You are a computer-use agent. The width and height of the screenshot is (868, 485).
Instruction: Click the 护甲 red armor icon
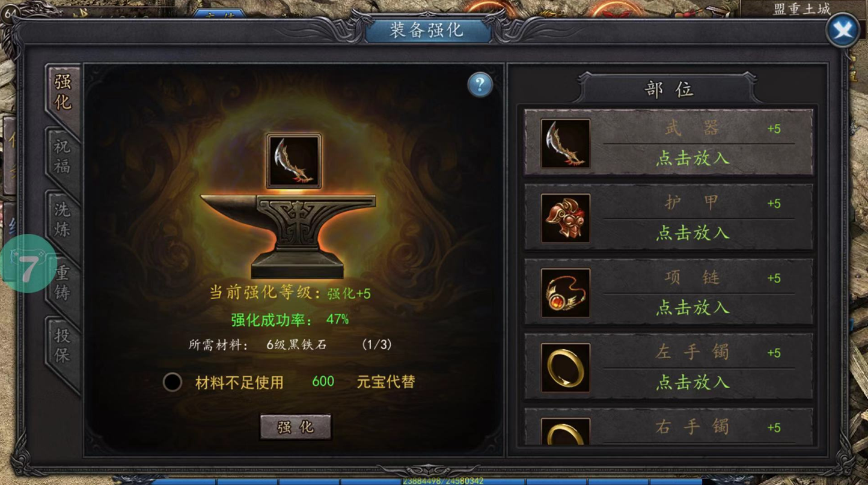(565, 218)
